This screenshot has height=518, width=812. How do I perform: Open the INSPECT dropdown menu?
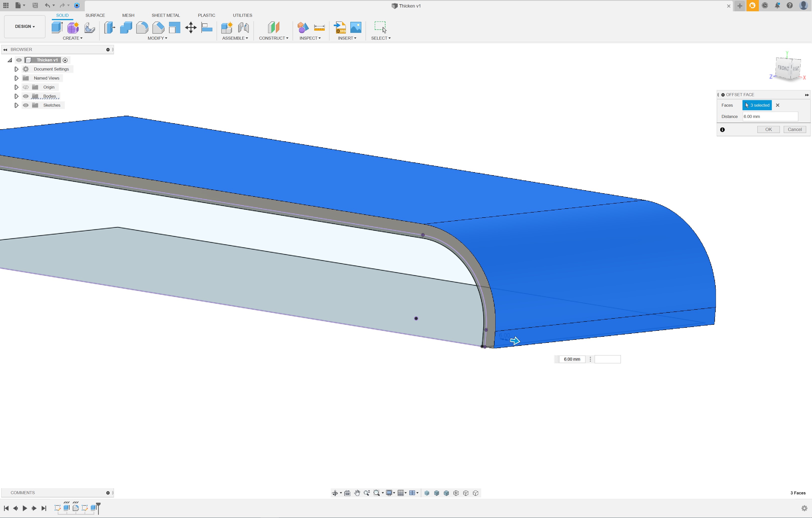(x=310, y=38)
